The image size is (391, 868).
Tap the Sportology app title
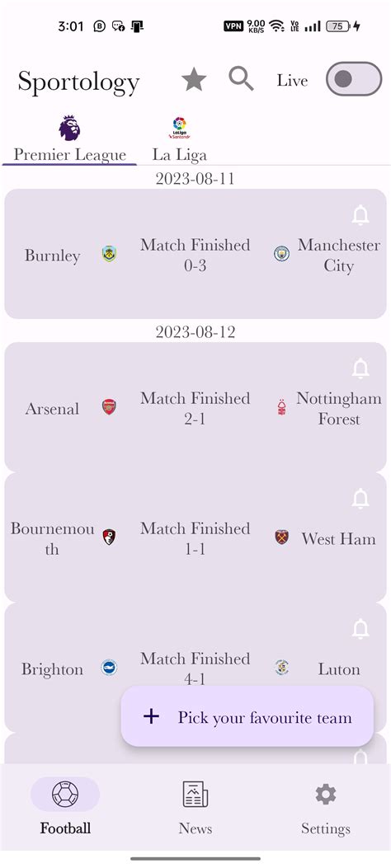point(78,82)
